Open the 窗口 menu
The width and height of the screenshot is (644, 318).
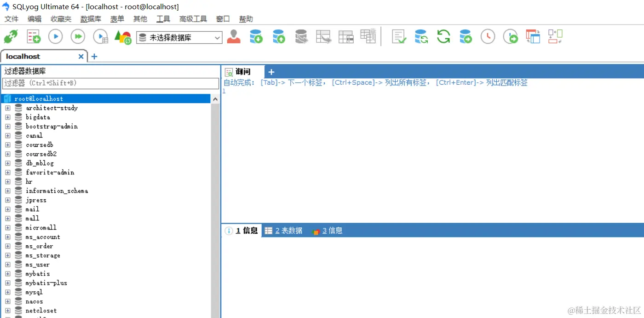click(223, 19)
